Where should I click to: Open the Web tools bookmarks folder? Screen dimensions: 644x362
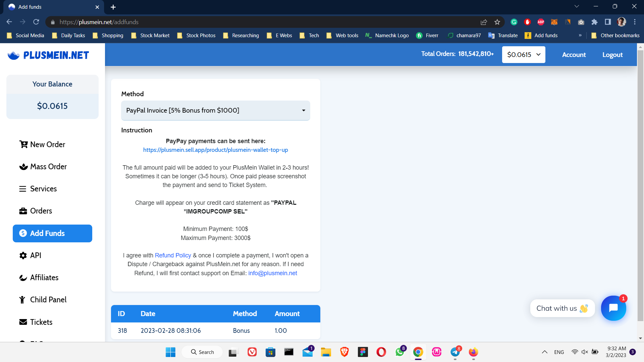(342, 36)
